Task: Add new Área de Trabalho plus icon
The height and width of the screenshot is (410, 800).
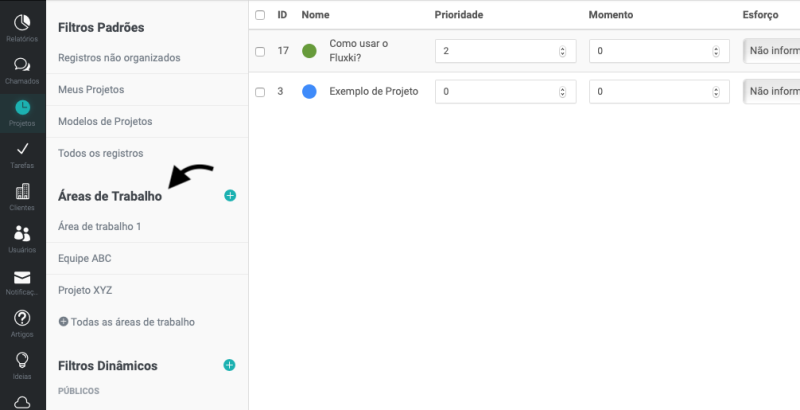Action: (x=230, y=196)
